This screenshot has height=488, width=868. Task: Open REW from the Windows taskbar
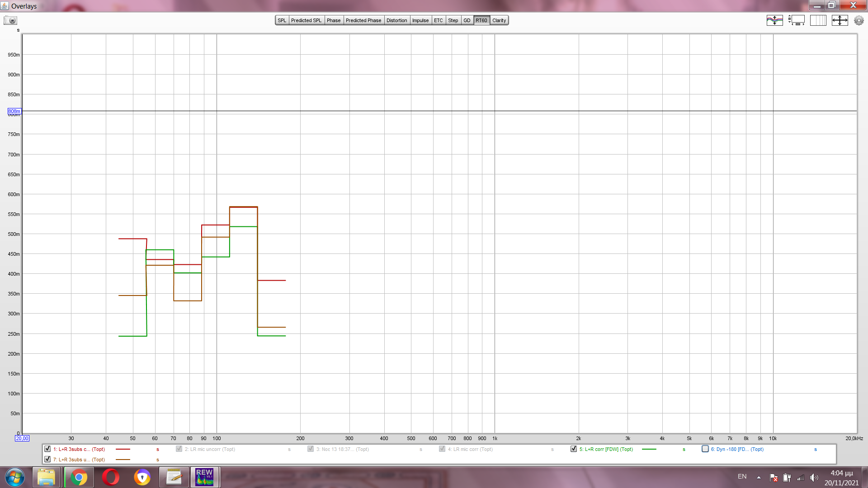pos(204,477)
